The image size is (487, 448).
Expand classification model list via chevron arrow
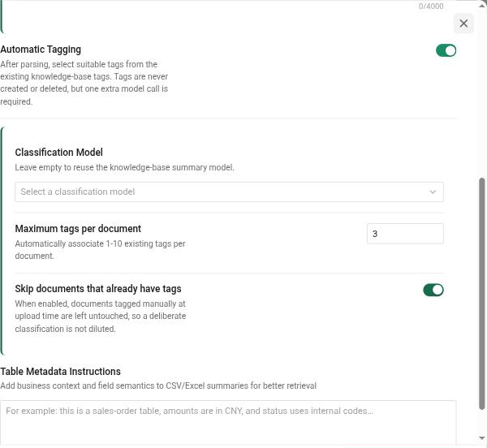(x=433, y=192)
